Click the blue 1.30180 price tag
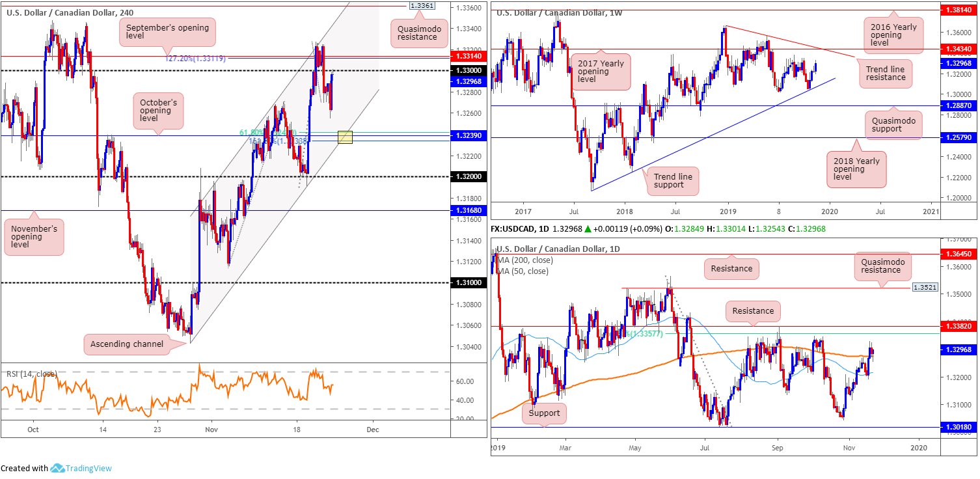980x479 pixels. tap(957, 428)
